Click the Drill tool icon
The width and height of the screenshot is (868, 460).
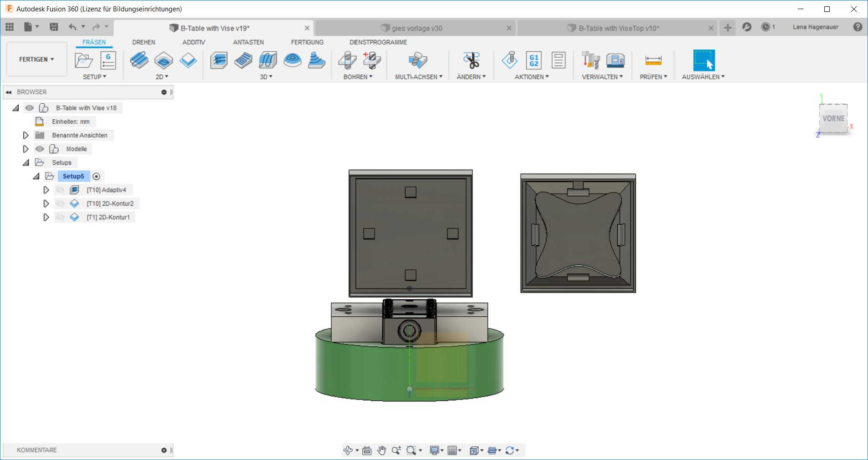(x=347, y=60)
